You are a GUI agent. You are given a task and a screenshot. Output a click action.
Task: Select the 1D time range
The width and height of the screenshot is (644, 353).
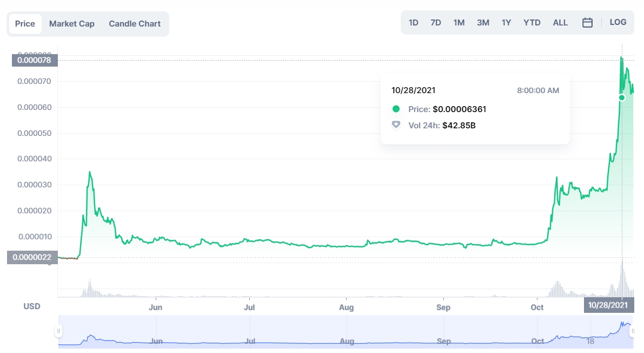click(x=414, y=23)
